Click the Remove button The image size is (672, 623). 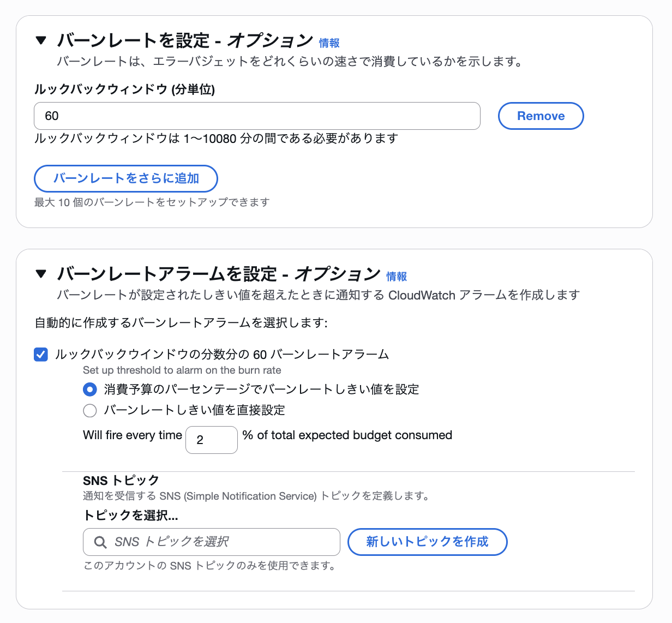coord(541,116)
